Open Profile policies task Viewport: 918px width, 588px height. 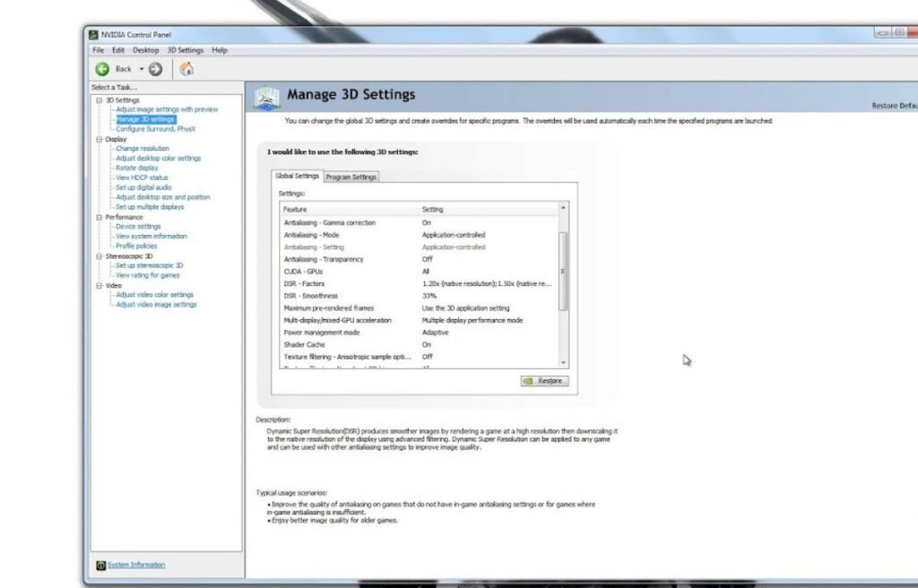pyautogui.click(x=136, y=246)
